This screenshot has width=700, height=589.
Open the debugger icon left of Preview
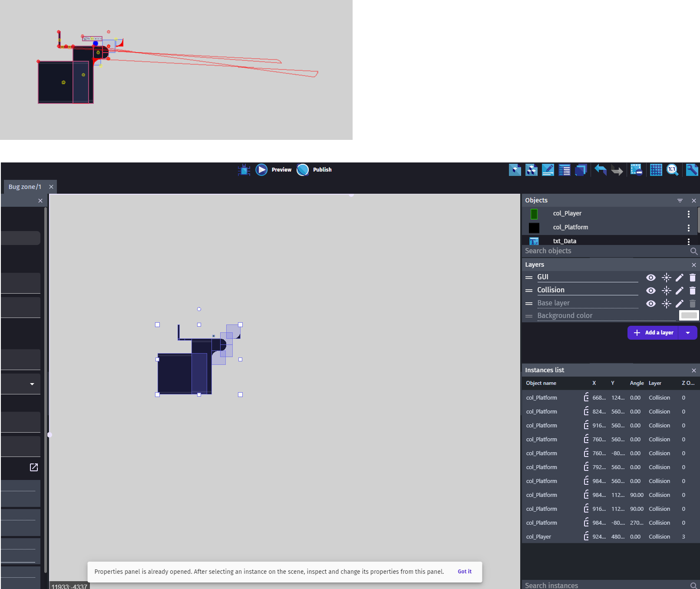(244, 170)
